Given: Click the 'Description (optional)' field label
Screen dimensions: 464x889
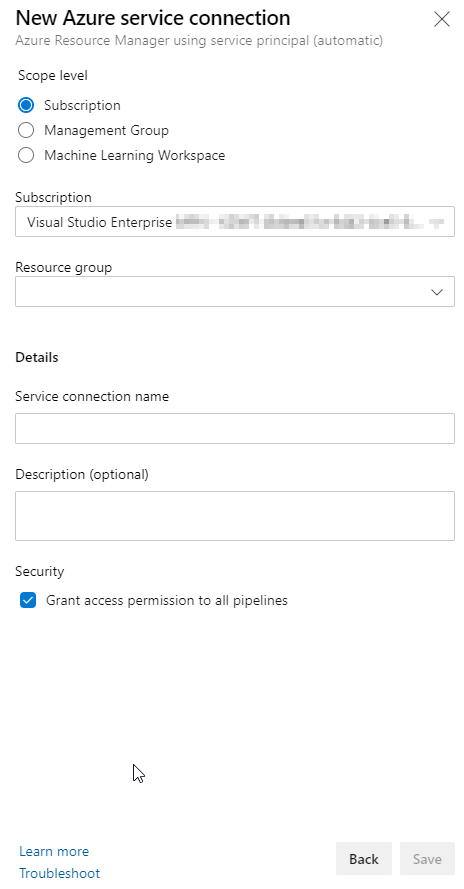Looking at the screenshot, I should [x=82, y=475].
